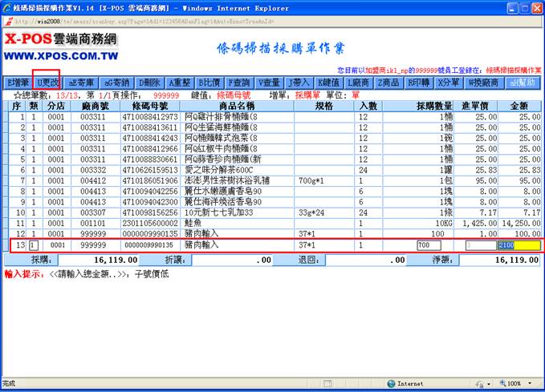Click the 類 input box in row 13
The height and width of the screenshot is (392, 545).
coord(34,244)
